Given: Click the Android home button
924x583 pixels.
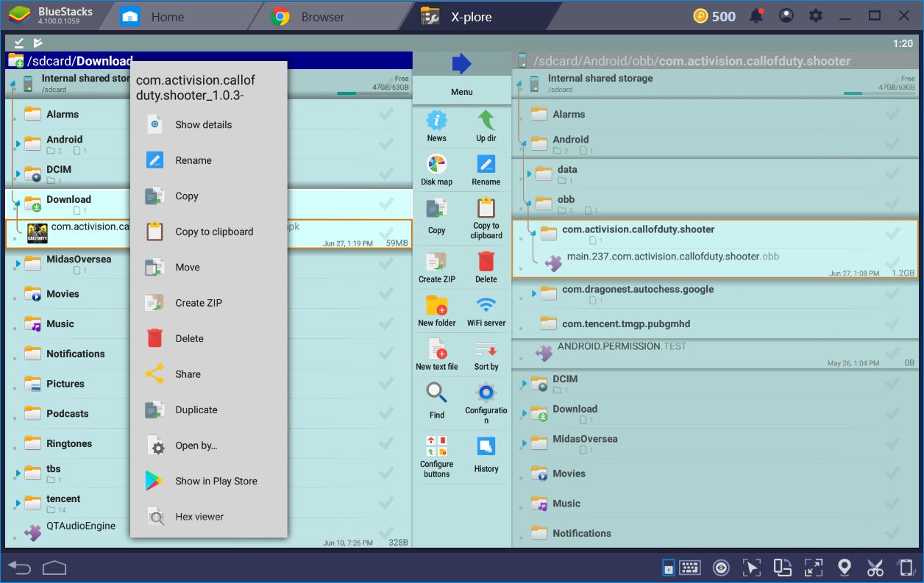Looking at the screenshot, I should (x=54, y=568).
